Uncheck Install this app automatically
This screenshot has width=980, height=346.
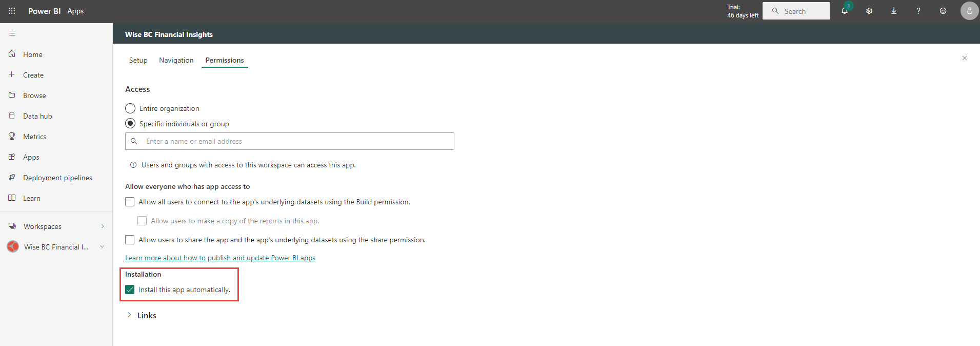click(130, 290)
